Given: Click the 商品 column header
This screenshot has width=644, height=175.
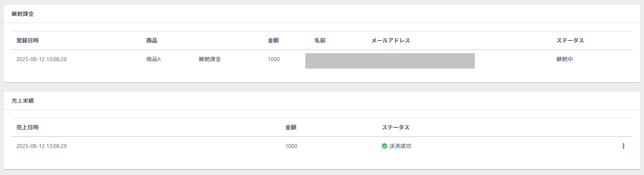Looking at the screenshot, I should pyautogui.click(x=152, y=40).
